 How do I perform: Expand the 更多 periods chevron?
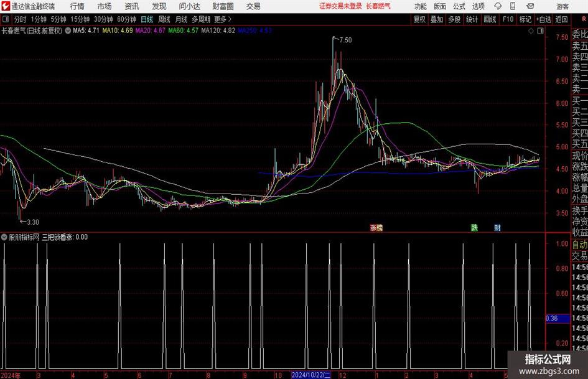coord(230,19)
